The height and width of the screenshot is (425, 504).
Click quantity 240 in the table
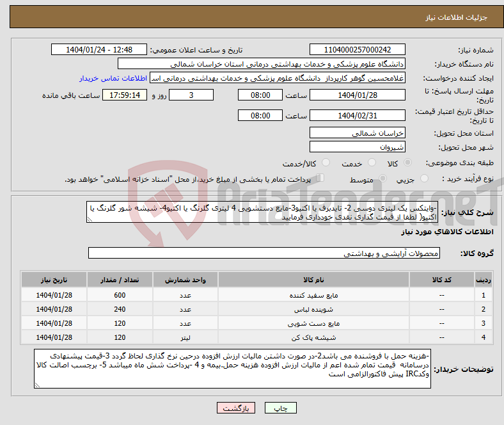120,309
